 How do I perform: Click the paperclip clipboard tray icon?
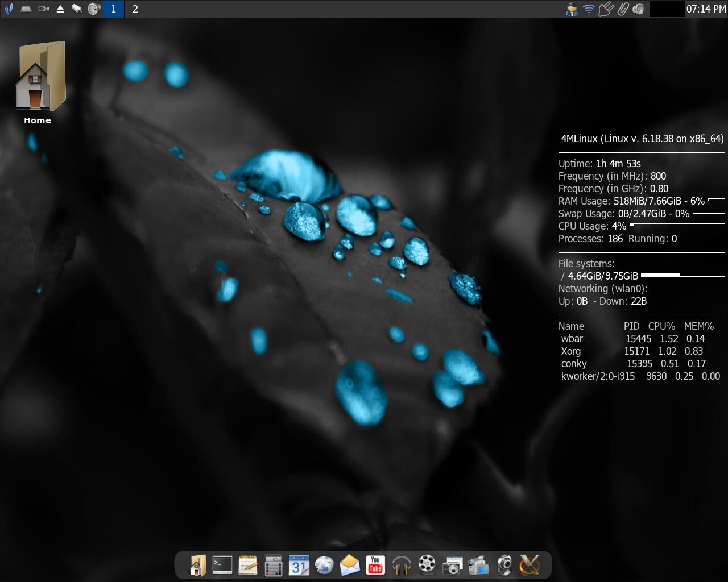pyautogui.click(x=623, y=9)
